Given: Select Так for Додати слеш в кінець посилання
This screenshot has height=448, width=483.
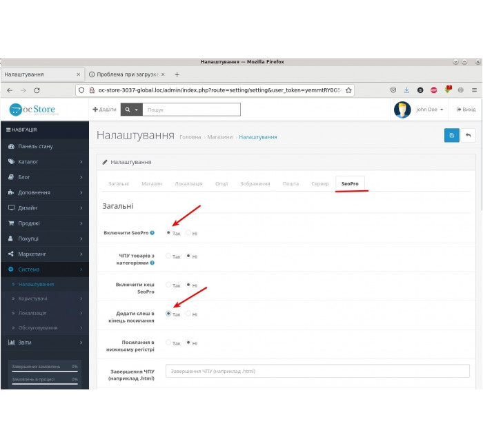Looking at the screenshot, I should [168, 314].
